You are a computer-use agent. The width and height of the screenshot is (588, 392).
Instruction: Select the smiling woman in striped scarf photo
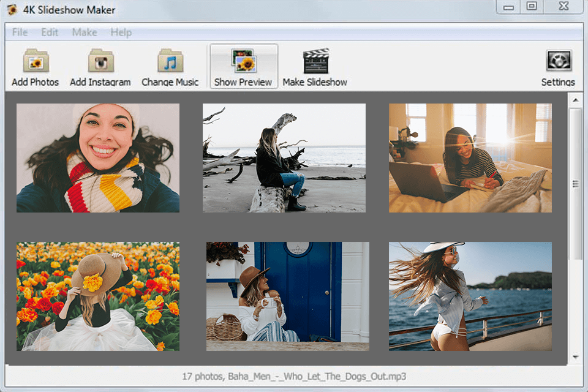98,156
